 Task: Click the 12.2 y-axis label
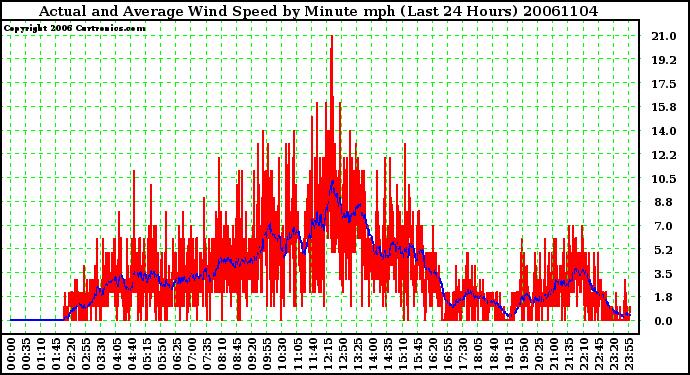[664, 155]
